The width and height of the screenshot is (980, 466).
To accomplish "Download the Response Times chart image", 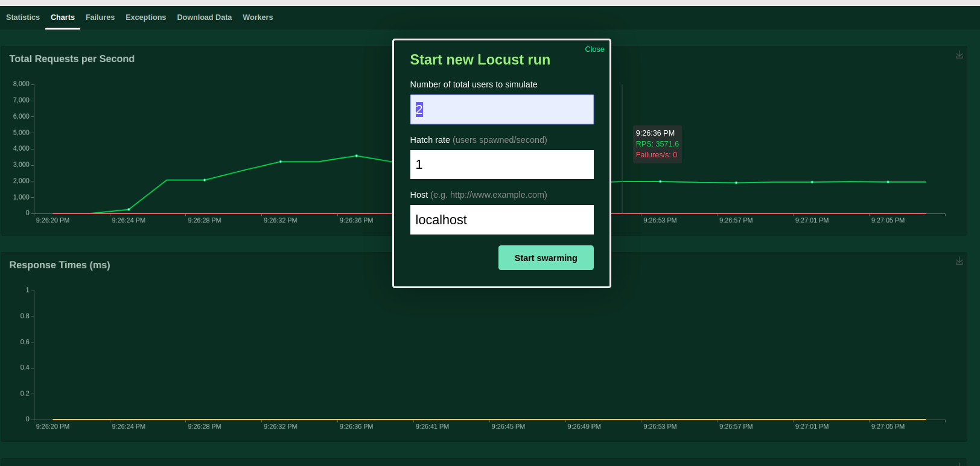I will [x=959, y=261].
